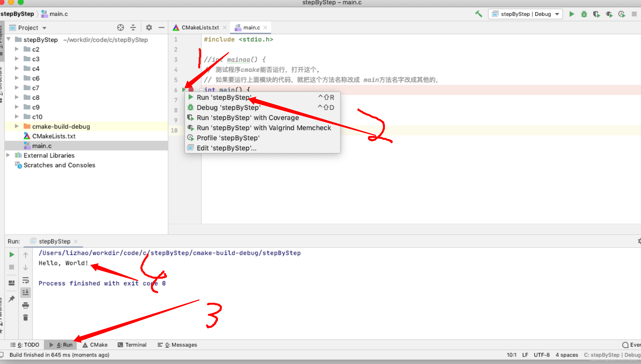Click the locate/scroll from source crosshair icon
The image size is (641, 364).
[121, 27]
